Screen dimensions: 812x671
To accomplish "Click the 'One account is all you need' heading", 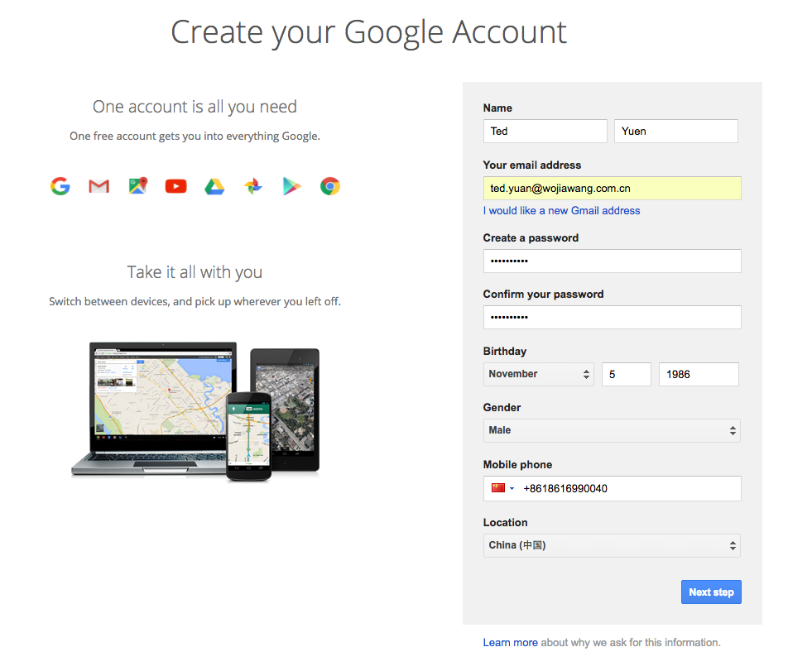I will 195,107.
